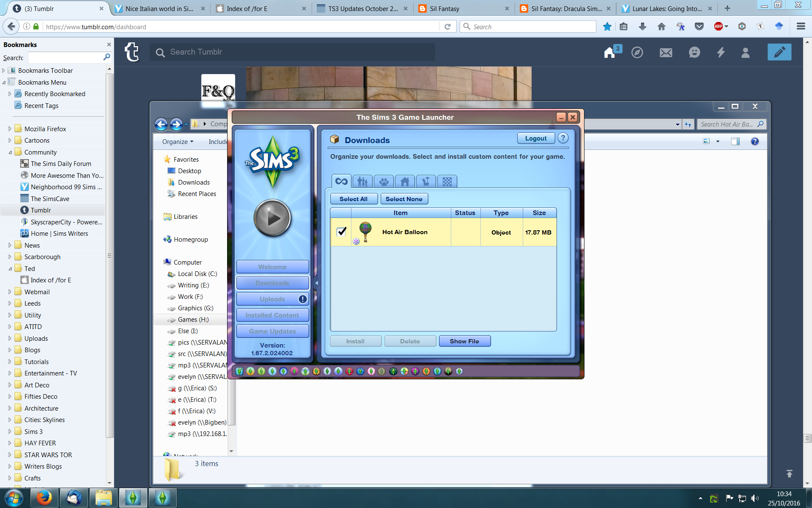Show bookmarks list icon in toolbar
The height and width of the screenshot is (508, 812).
(623, 27)
